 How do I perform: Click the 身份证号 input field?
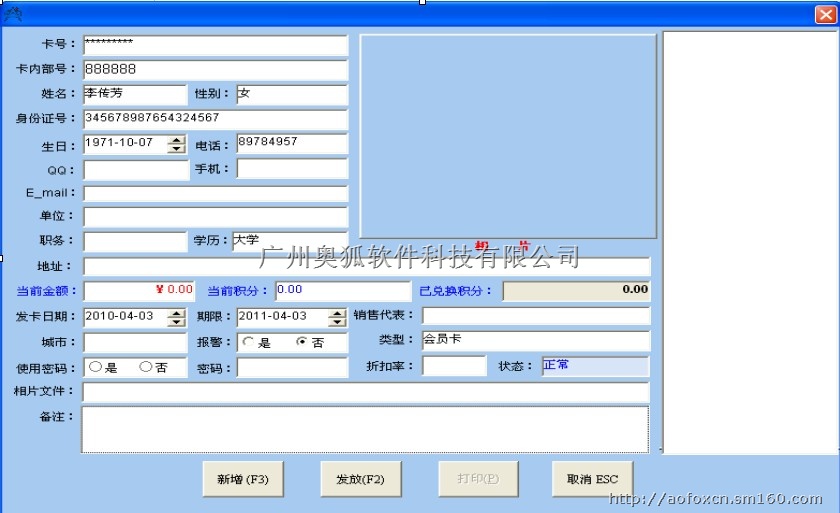tap(215, 119)
